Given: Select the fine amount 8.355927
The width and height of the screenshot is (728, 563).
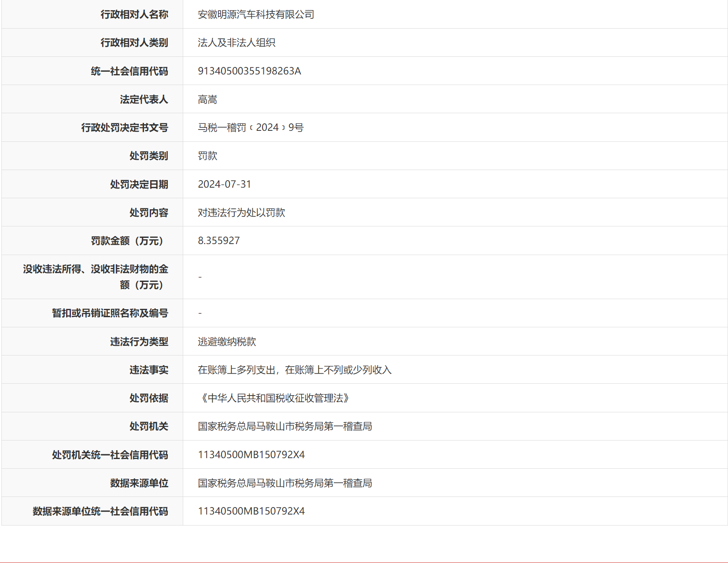Looking at the screenshot, I should click(x=219, y=241).
